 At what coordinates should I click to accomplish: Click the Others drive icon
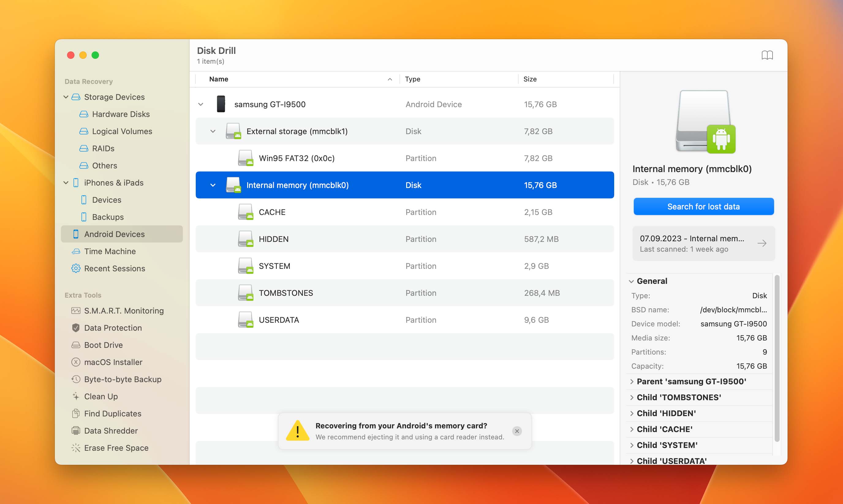pyautogui.click(x=84, y=166)
